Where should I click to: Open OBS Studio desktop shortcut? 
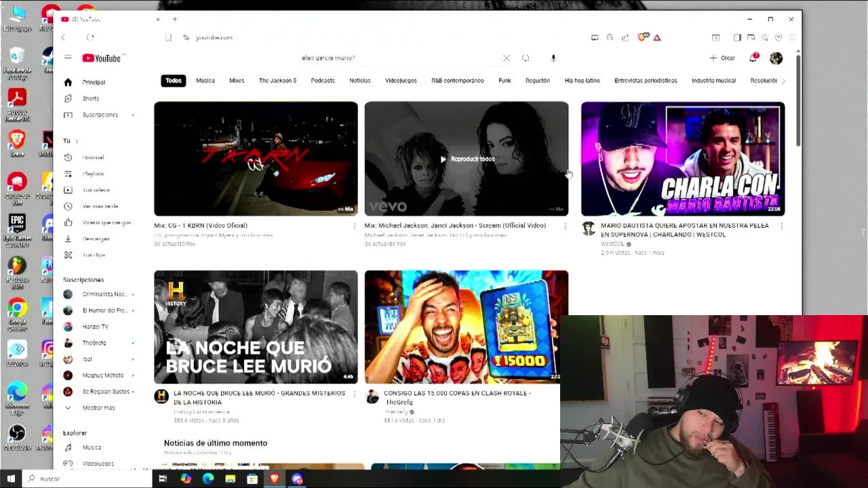click(17, 438)
